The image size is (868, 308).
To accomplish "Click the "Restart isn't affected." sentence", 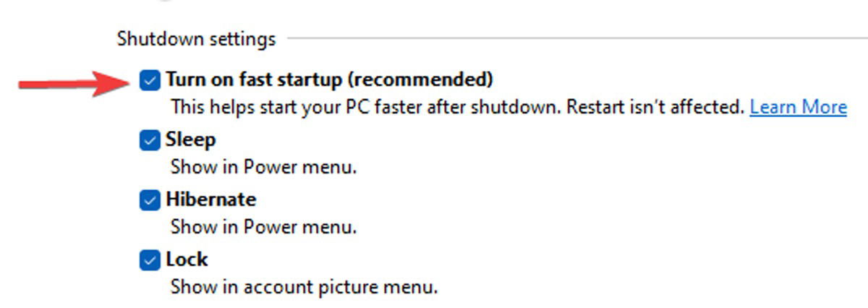I will [655, 108].
